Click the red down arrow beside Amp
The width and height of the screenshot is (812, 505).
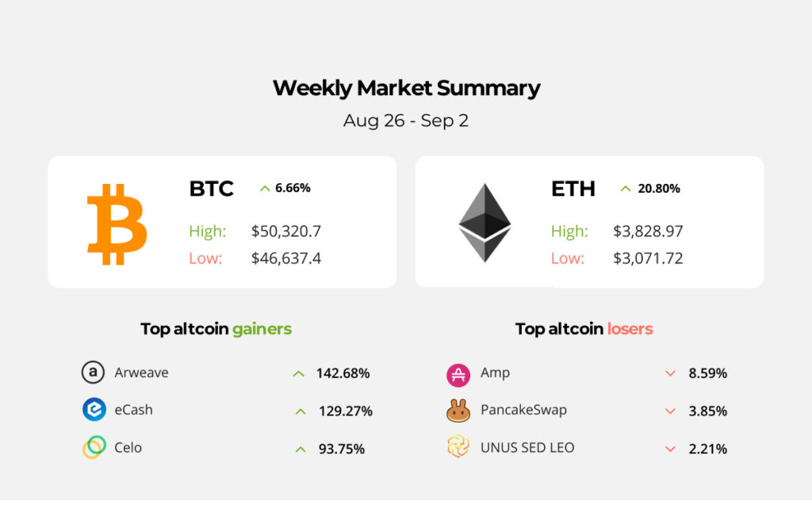click(670, 373)
